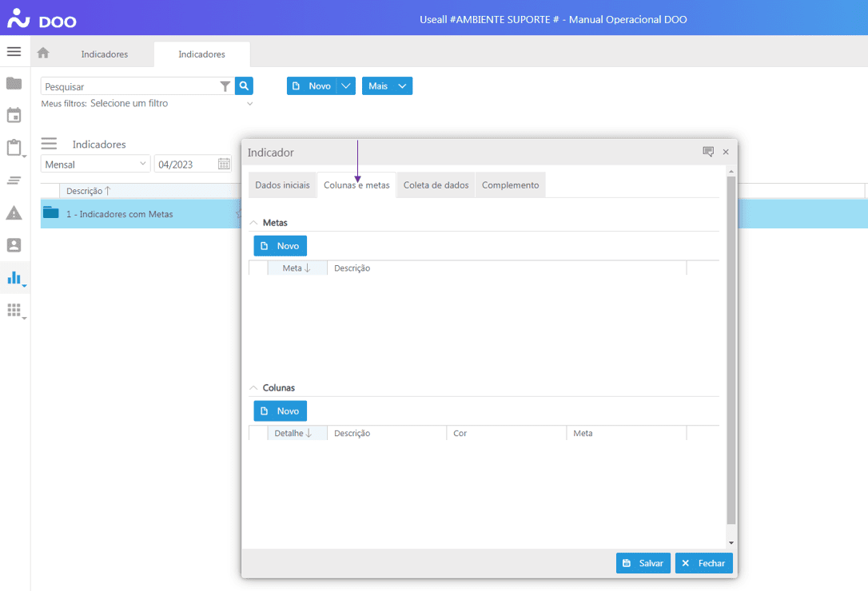Open the calendar icon in left sidebar

tap(14, 116)
